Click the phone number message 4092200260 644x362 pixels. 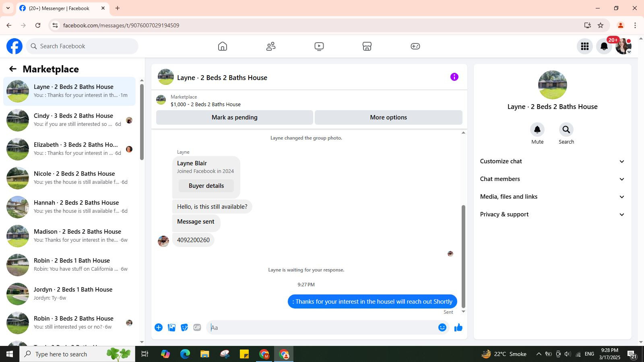[193, 240]
